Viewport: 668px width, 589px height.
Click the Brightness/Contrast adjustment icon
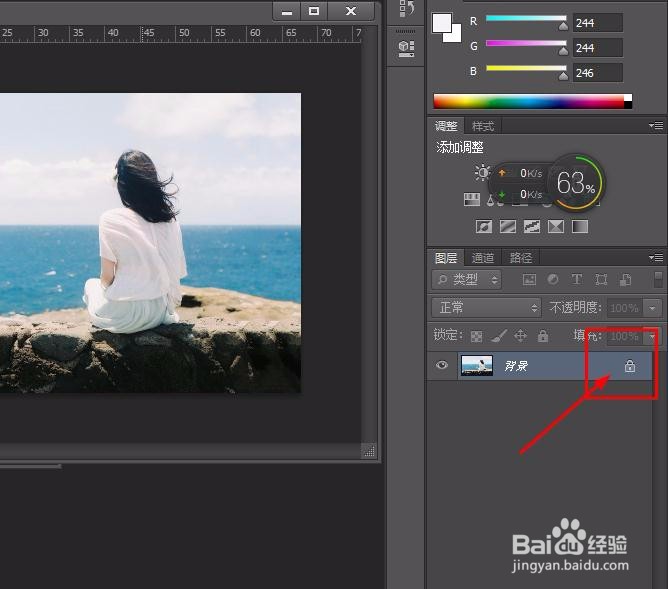(482, 172)
